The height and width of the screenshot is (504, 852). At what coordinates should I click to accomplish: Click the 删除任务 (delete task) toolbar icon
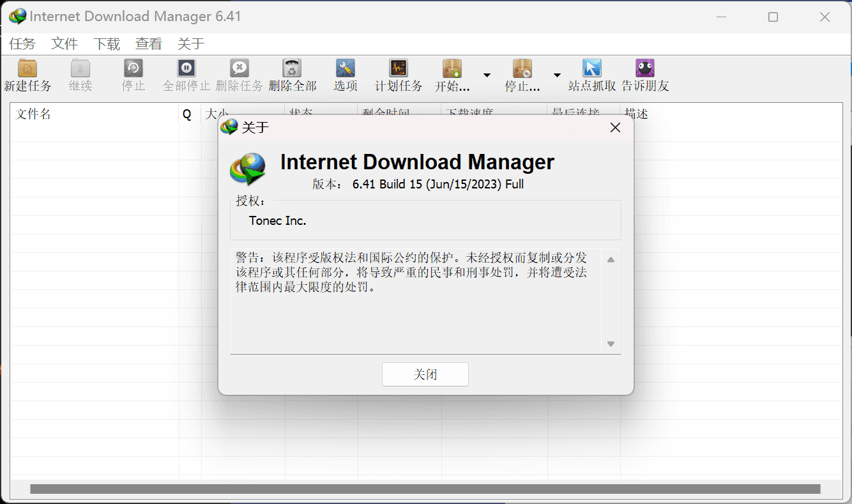tap(240, 68)
